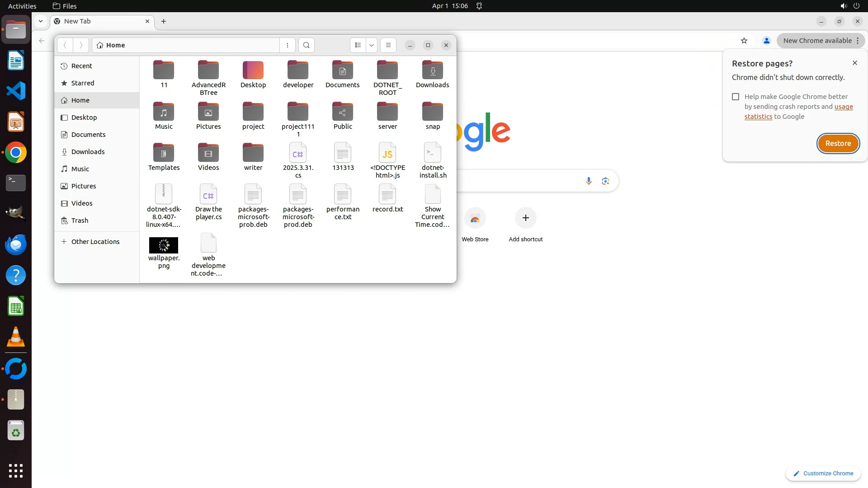Launch Visual Studio Code from the dock
The image size is (868, 488).
[x=16, y=91]
